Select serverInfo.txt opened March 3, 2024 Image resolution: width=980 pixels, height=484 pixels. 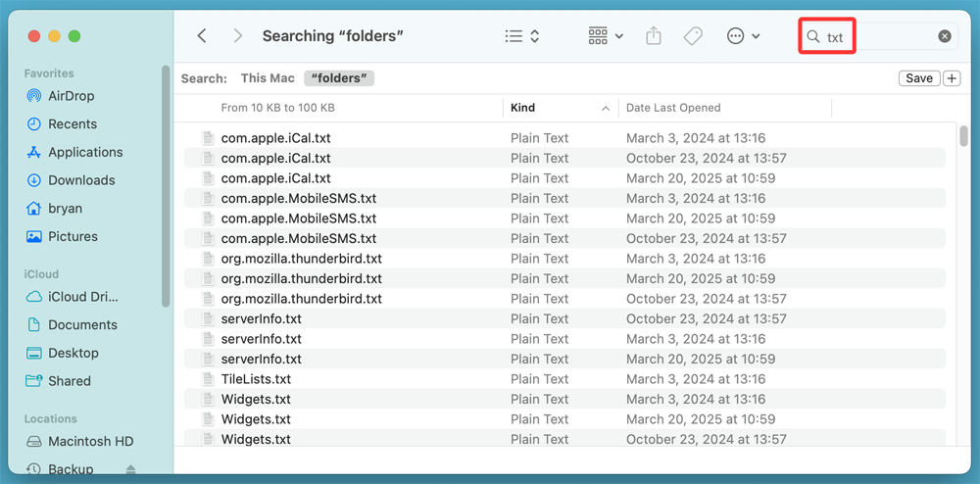tap(564, 338)
